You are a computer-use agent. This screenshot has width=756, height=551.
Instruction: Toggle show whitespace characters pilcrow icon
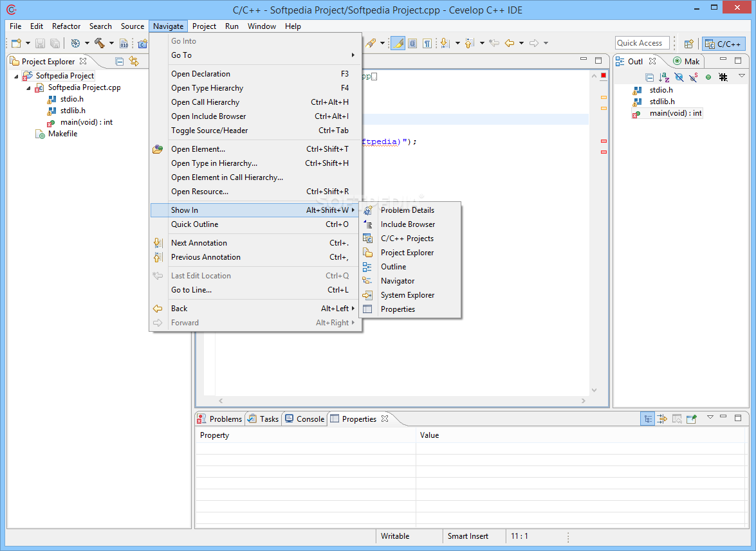(x=427, y=43)
